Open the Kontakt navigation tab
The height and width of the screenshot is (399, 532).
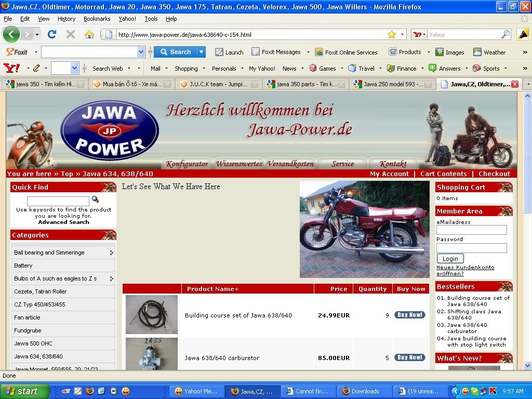click(393, 164)
